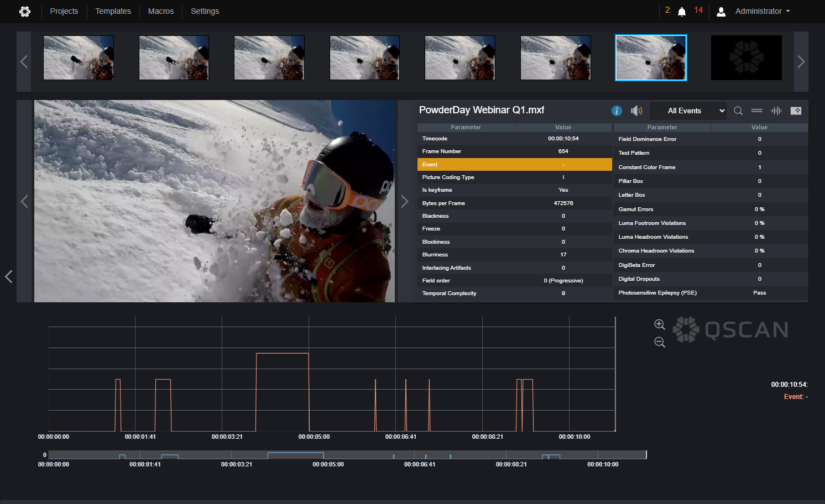The image size is (825, 504).
Task: Select the highlighted Event row
Action: coord(515,165)
